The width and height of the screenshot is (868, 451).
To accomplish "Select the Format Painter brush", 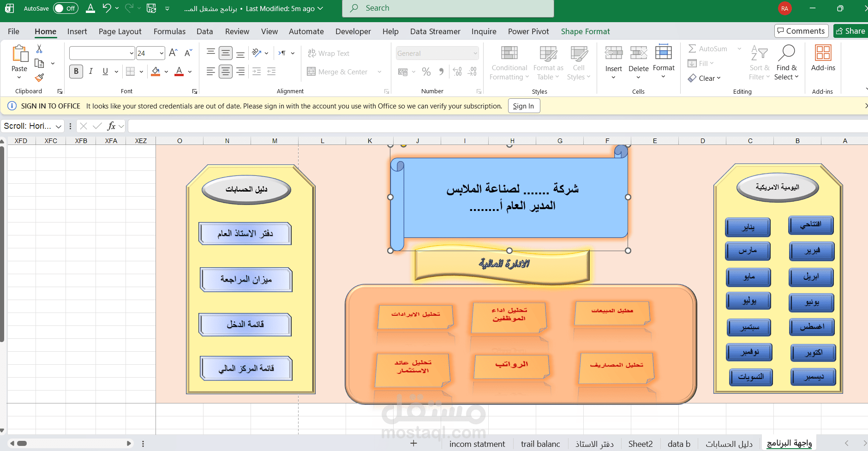I will (x=40, y=78).
